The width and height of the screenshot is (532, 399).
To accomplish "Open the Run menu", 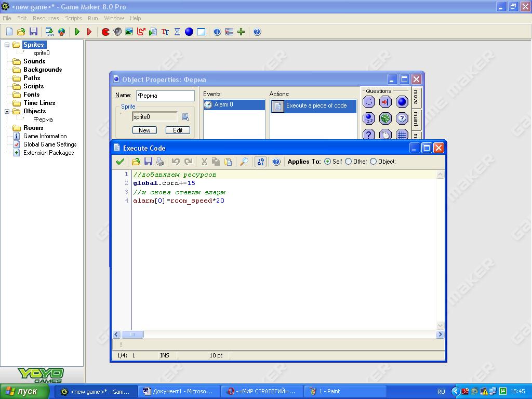I will [x=92, y=18].
